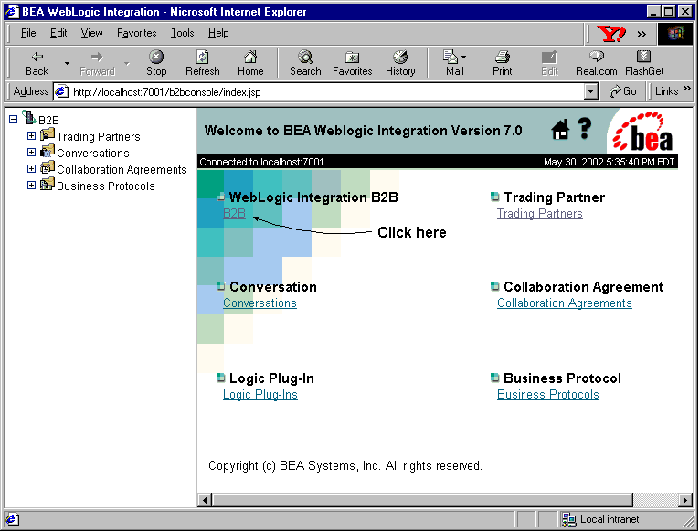Expand the Collaboration Agreements tree node
Image resolution: width=700 pixels, height=532 pixels.
(31, 169)
